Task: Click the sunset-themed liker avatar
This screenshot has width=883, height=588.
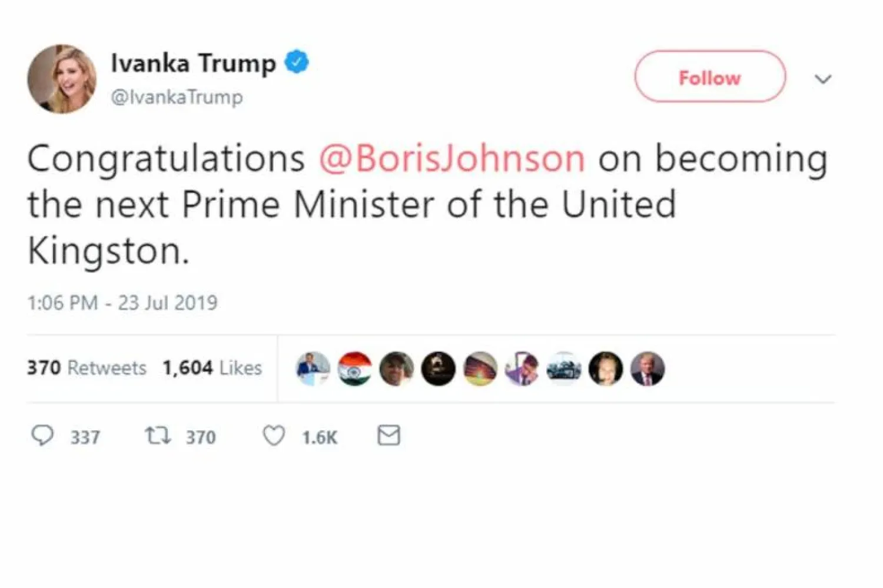Action: click(x=480, y=368)
